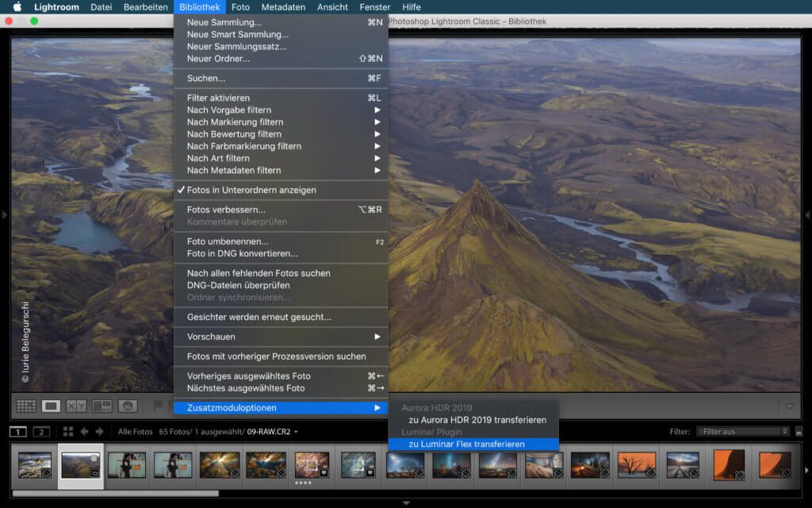812x508 pixels.
Task: Open Survey view icon
Action: coord(102,406)
